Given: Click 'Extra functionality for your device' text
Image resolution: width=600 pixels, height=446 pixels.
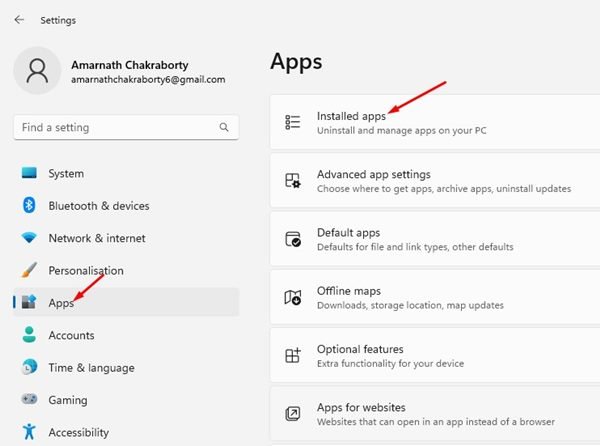Looking at the screenshot, I should tap(390, 363).
